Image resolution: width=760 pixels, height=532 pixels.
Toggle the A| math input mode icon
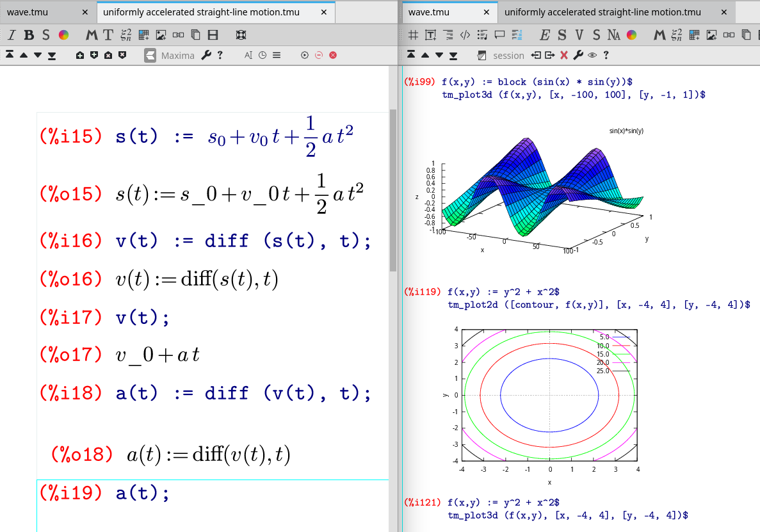pyautogui.click(x=248, y=55)
